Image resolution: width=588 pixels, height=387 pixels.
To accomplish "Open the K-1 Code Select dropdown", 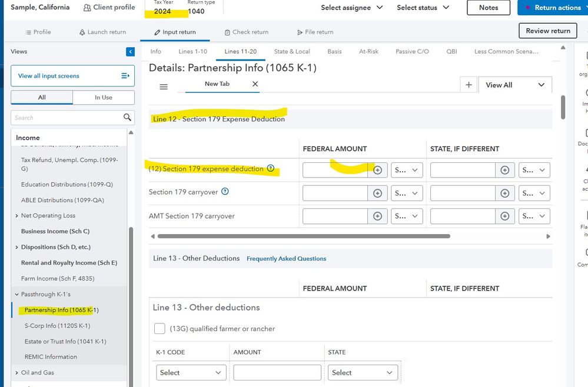I will 191,372.
